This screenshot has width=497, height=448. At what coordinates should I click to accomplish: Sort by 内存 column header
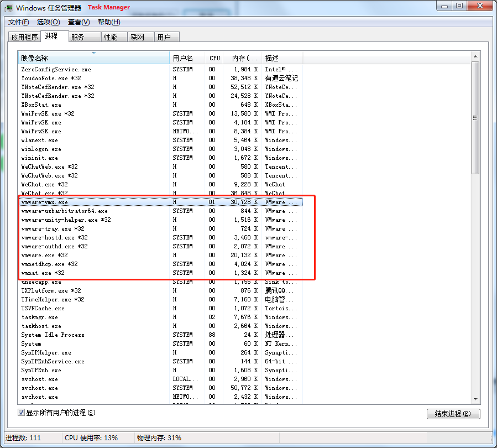pyautogui.click(x=243, y=58)
